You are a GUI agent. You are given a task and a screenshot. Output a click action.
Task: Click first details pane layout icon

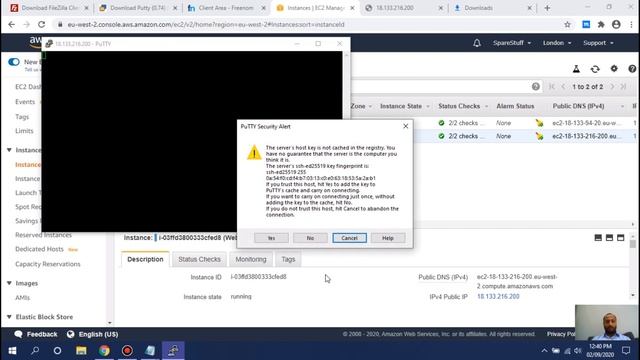click(x=598, y=238)
